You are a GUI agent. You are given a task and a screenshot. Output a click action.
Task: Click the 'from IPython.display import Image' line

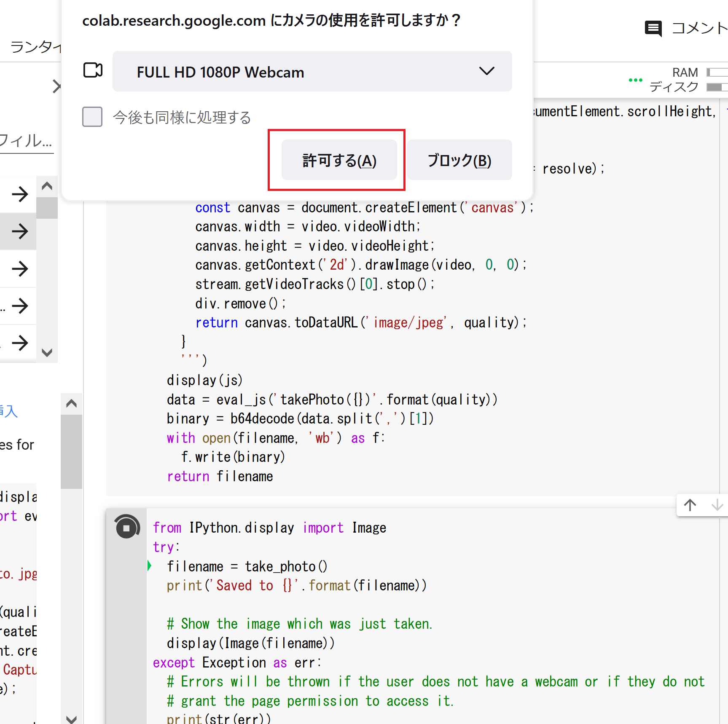coord(270,528)
